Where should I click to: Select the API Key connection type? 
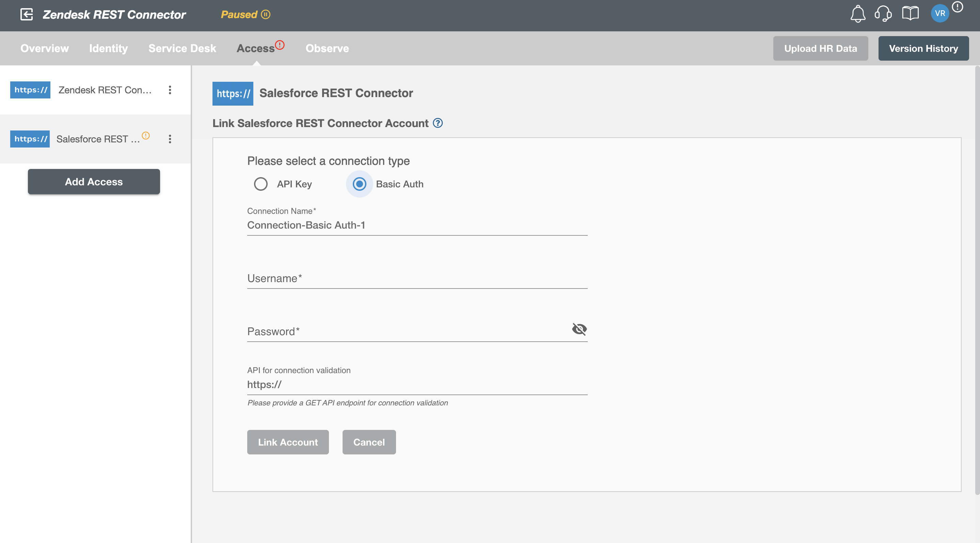pyautogui.click(x=260, y=184)
